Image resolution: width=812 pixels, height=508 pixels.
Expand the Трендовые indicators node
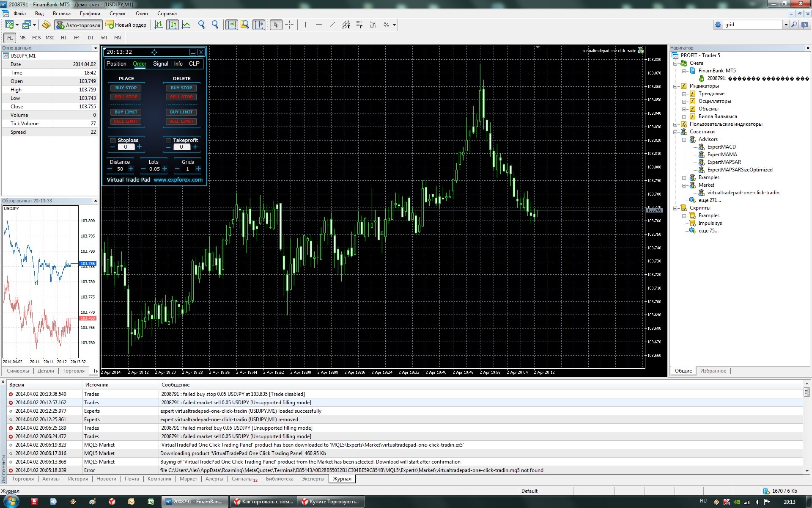click(684, 94)
